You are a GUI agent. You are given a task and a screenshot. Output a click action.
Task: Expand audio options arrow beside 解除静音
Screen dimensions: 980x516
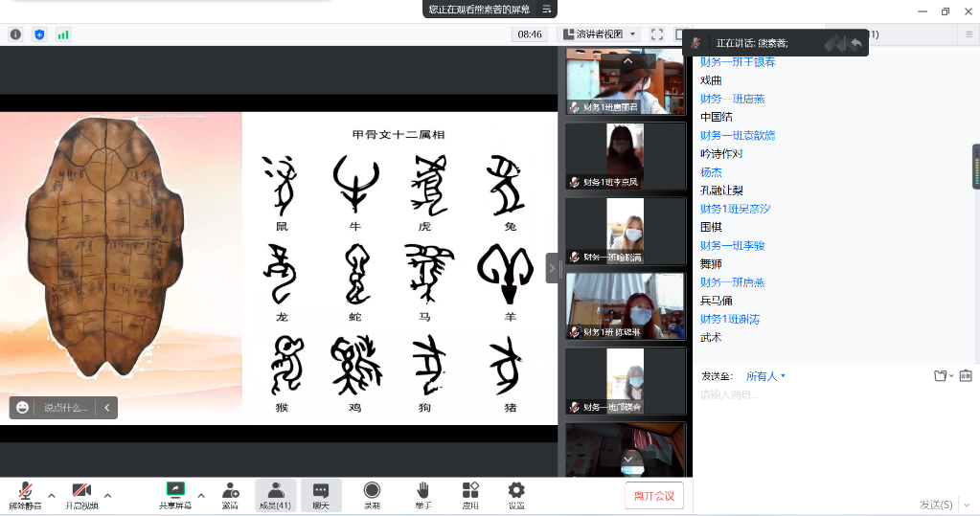tap(52, 495)
